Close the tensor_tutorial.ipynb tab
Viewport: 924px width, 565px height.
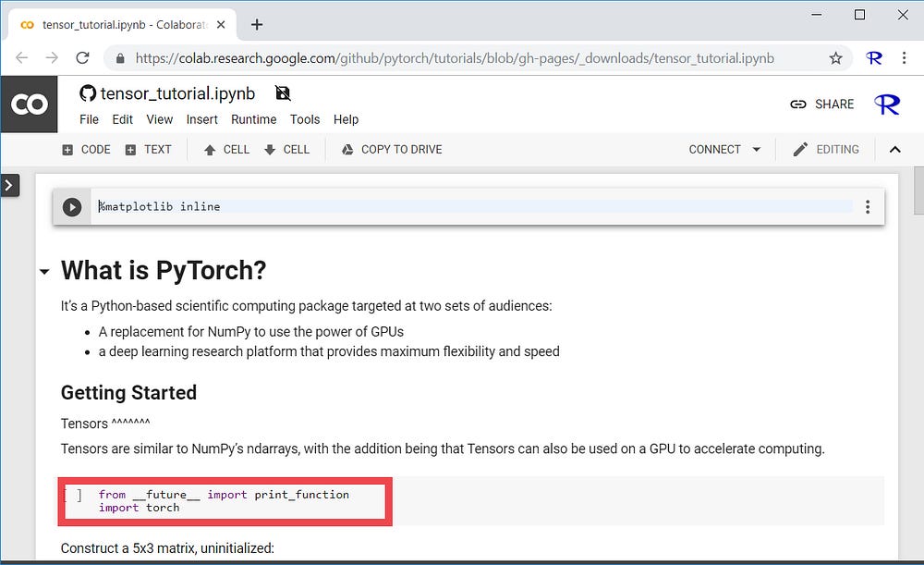coord(221,25)
